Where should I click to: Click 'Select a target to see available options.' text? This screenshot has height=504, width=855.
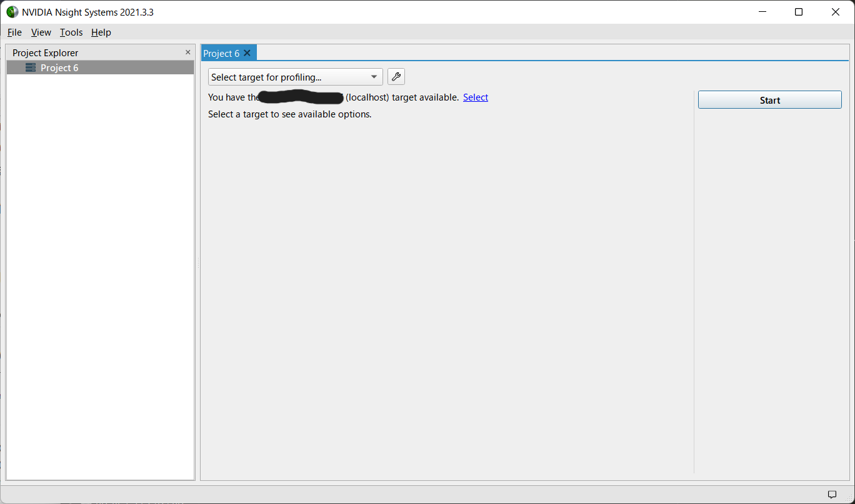tap(290, 114)
